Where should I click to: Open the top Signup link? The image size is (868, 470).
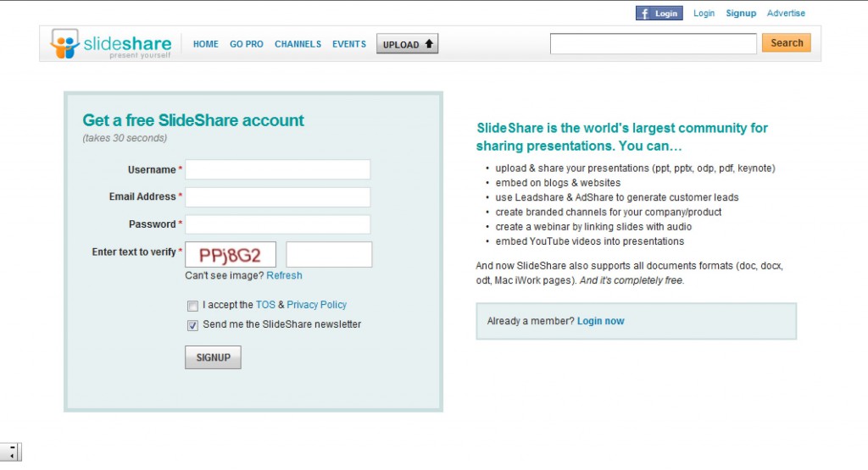click(x=741, y=14)
